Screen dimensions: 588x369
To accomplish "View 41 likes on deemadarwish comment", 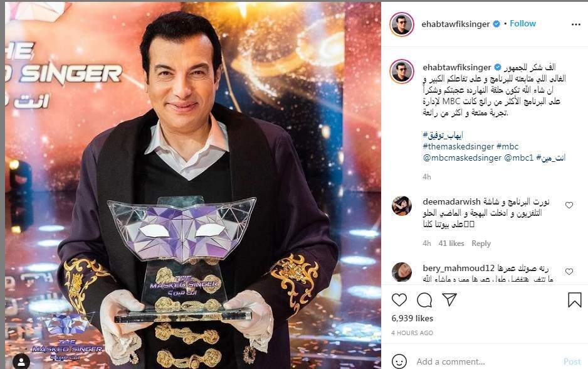I will click(x=451, y=243).
